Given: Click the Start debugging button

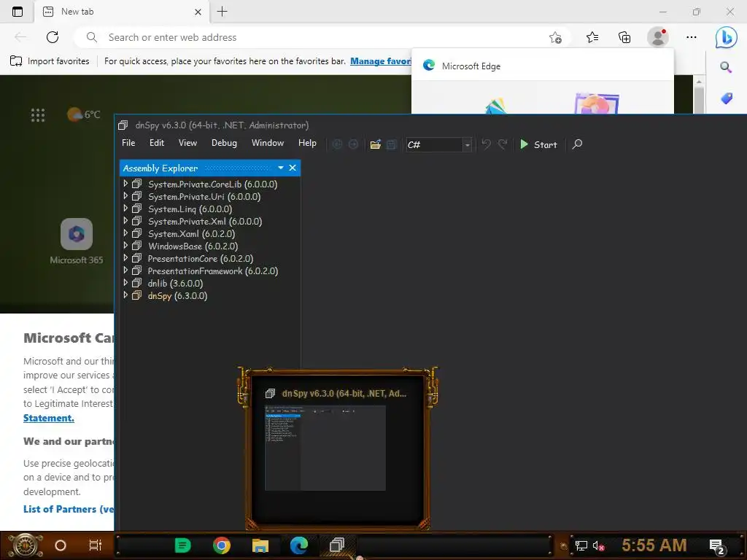Looking at the screenshot, I should pyautogui.click(x=538, y=144).
